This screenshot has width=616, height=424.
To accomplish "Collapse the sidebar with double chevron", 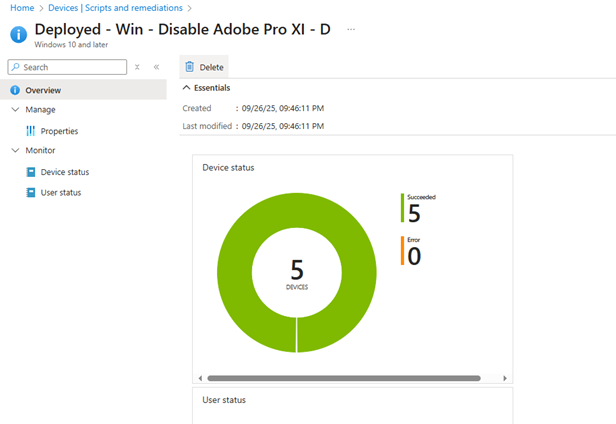I will coord(156,67).
